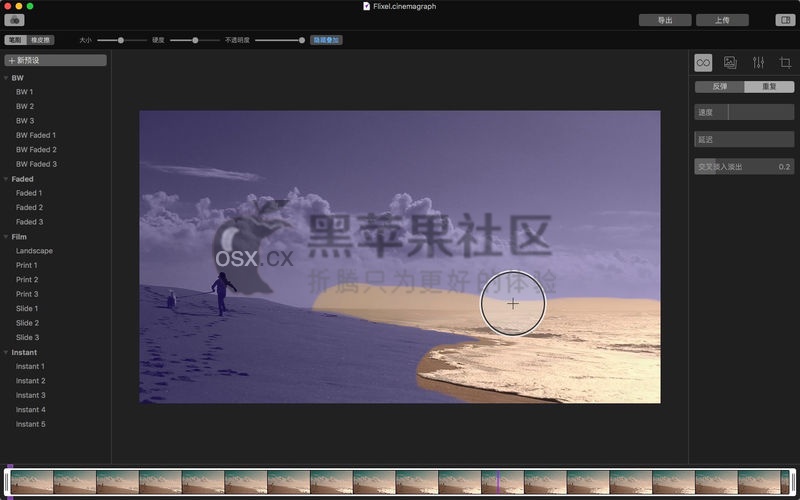
Task: Collapse the Instant preset group
Action: click(6, 353)
